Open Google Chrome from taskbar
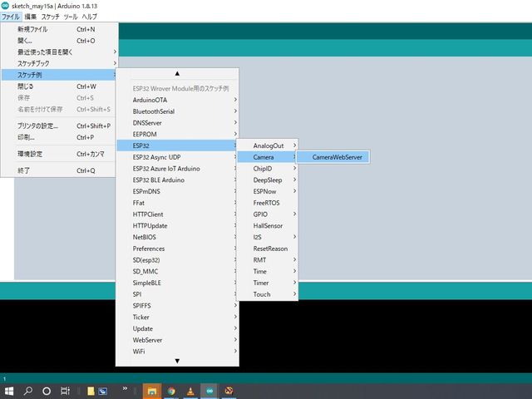 point(171,392)
